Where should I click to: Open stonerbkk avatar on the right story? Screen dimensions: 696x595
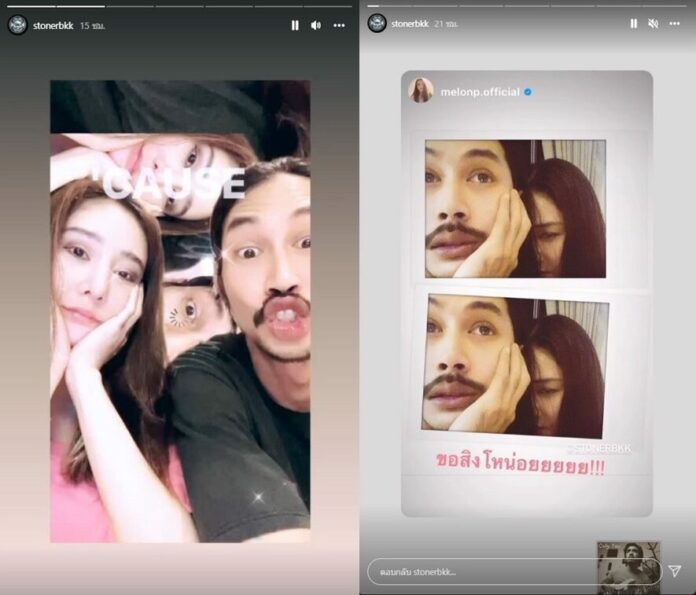click(x=377, y=23)
